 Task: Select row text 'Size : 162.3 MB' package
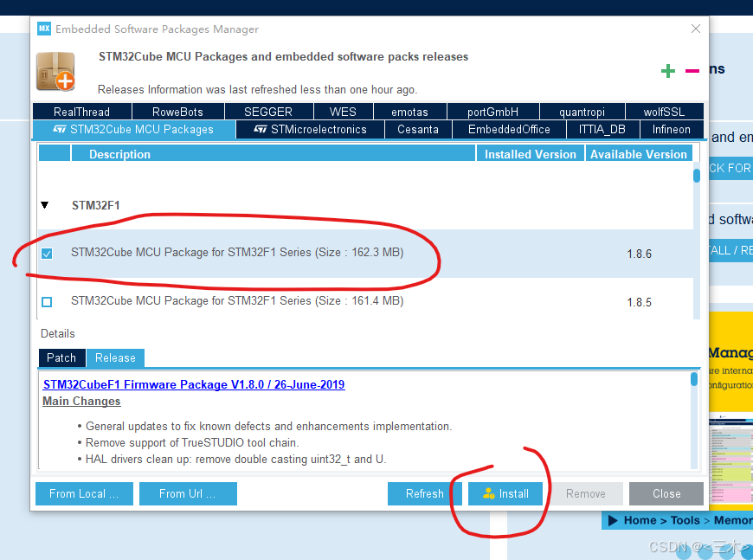point(237,252)
